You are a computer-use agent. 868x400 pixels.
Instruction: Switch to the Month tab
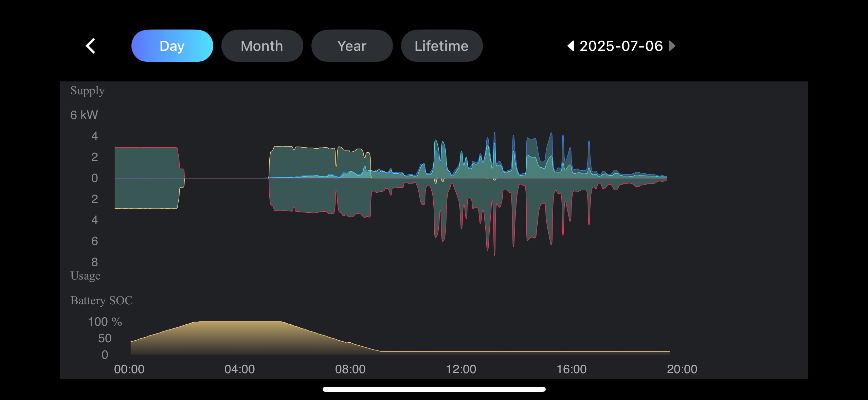(262, 46)
